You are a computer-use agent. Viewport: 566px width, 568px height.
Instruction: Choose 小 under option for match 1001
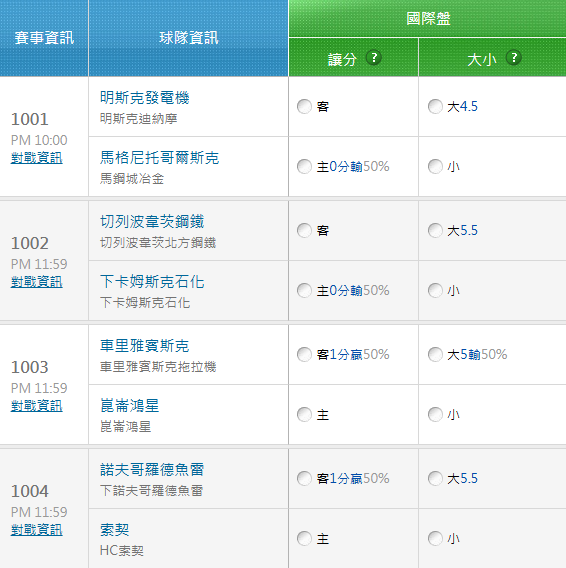click(x=435, y=167)
